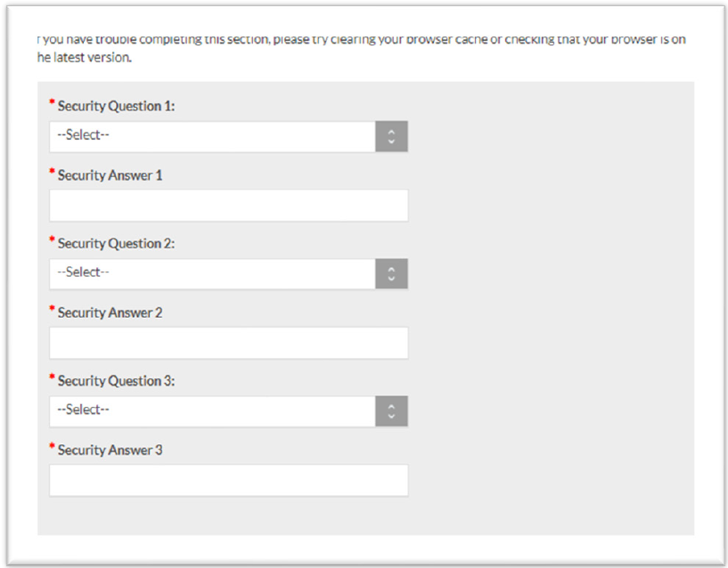Click the red asterisk beside Security Answer 3

pyautogui.click(x=52, y=447)
